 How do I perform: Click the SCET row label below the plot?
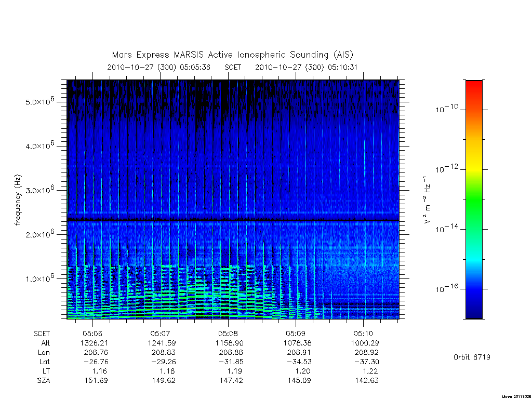42,334
